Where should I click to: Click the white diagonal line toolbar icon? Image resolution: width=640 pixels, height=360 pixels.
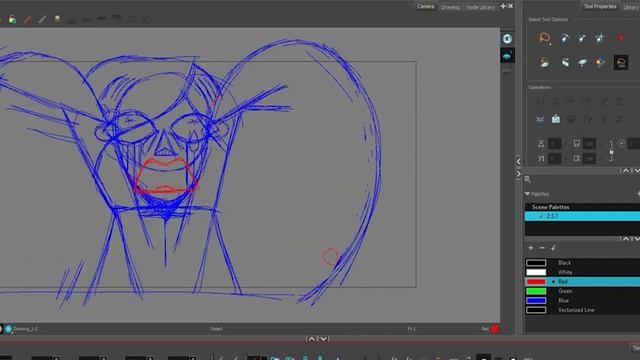42,19
